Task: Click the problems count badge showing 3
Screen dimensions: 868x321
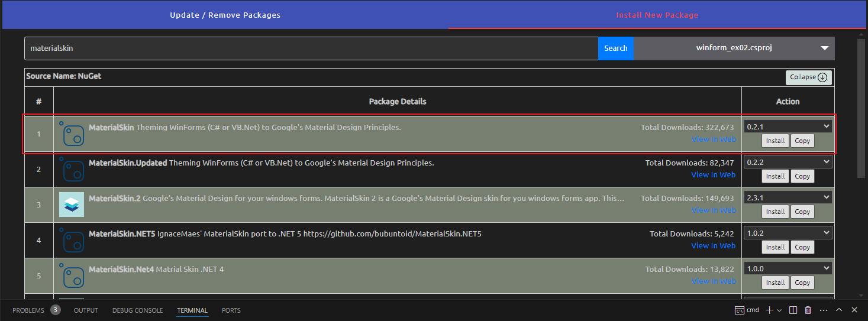Action: pos(55,310)
